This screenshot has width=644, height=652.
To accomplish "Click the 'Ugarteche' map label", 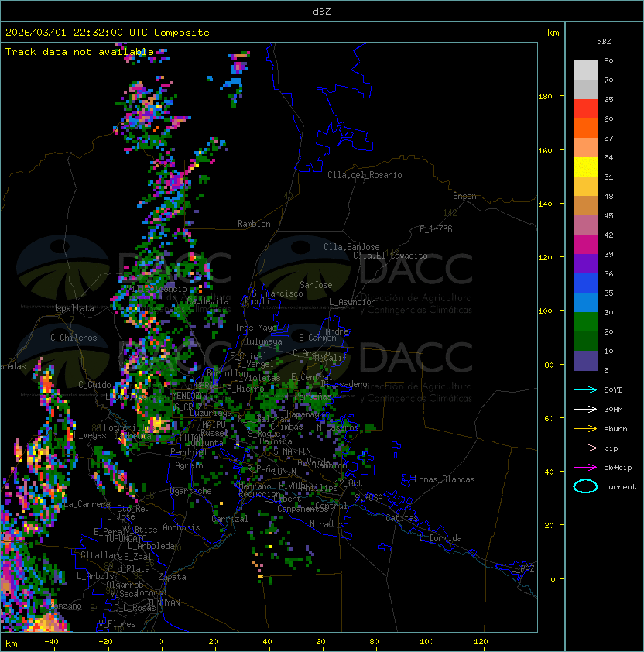I will tap(191, 491).
